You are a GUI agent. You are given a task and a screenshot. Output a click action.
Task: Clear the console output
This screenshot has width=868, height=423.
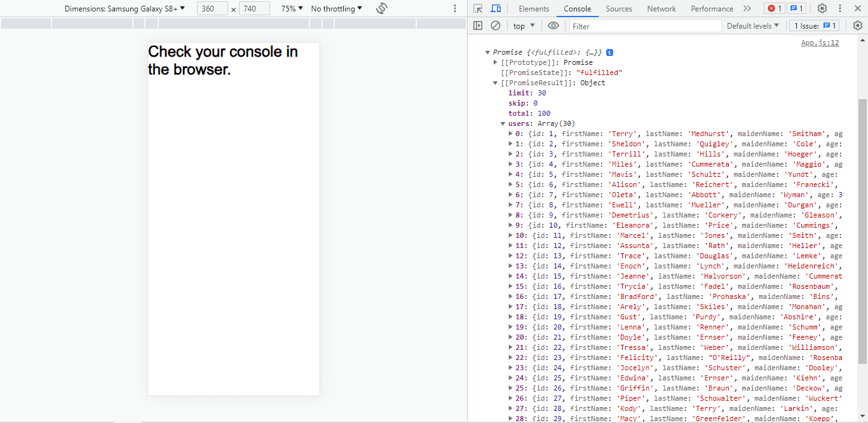[x=496, y=25]
